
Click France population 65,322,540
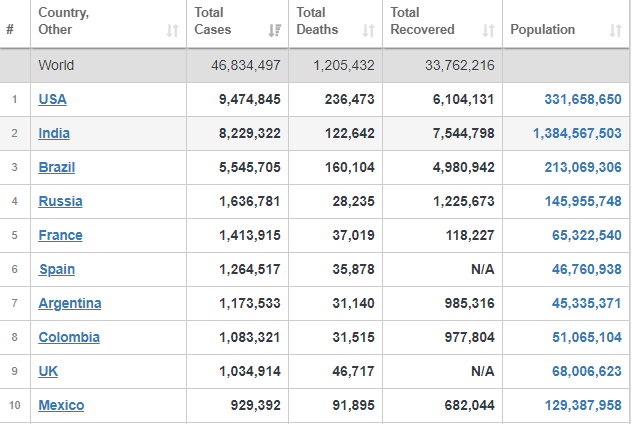587,235
